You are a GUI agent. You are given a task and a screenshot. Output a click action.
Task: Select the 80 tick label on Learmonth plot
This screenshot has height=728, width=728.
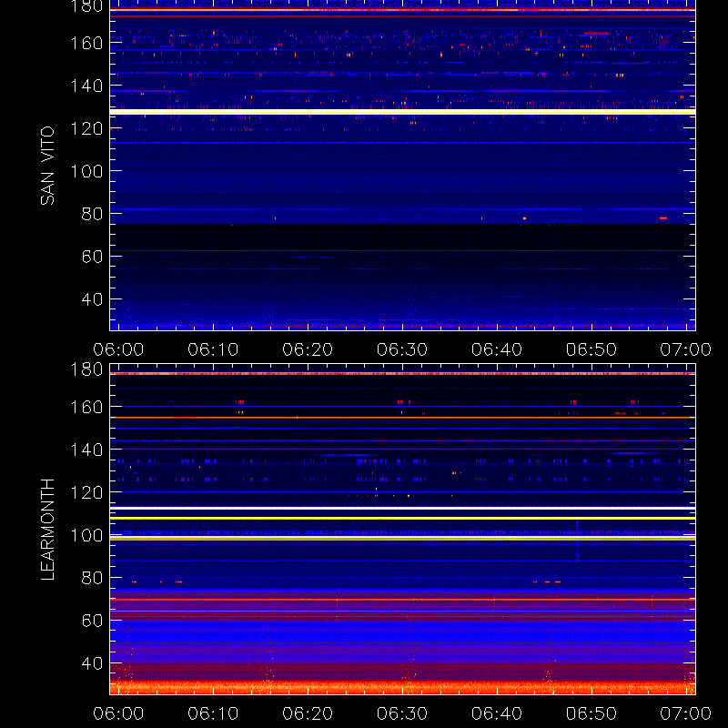point(92,578)
